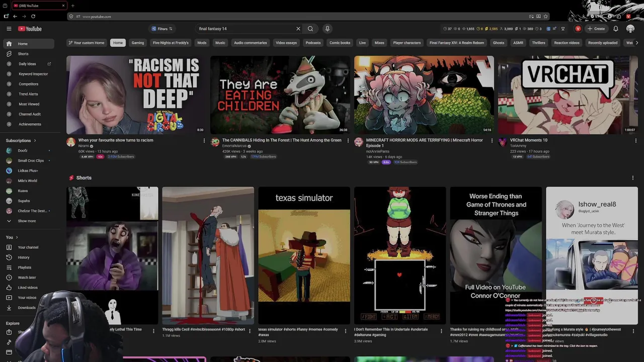The image size is (644, 362).
Task: Open options for Minecraft Horror Mods video
Action: pyautogui.click(x=492, y=141)
